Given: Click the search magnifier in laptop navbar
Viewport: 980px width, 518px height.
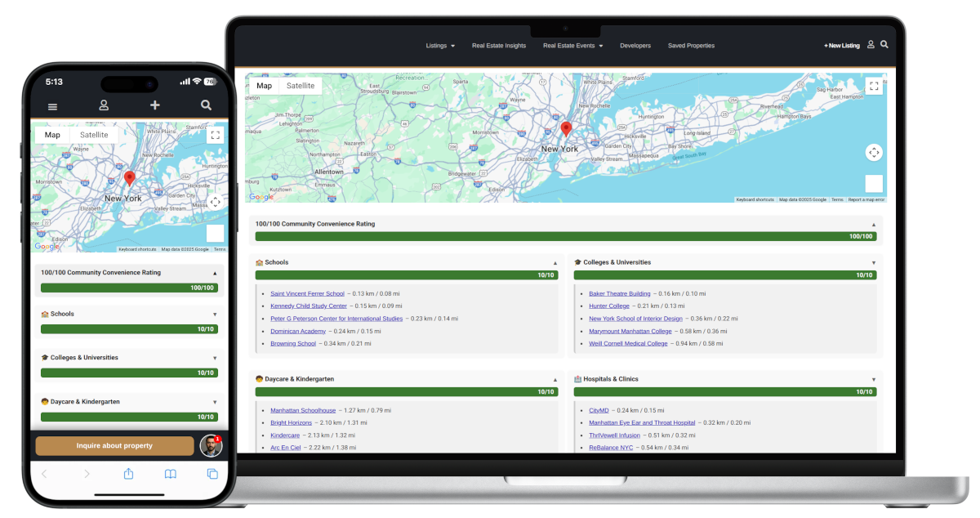Looking at the screenshot, I should (x=884, y=45).
